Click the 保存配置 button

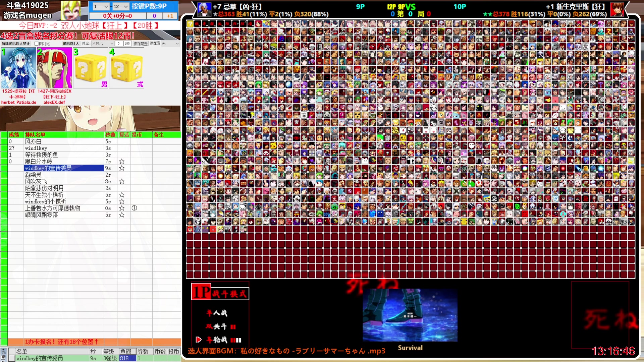pos(141,44)
